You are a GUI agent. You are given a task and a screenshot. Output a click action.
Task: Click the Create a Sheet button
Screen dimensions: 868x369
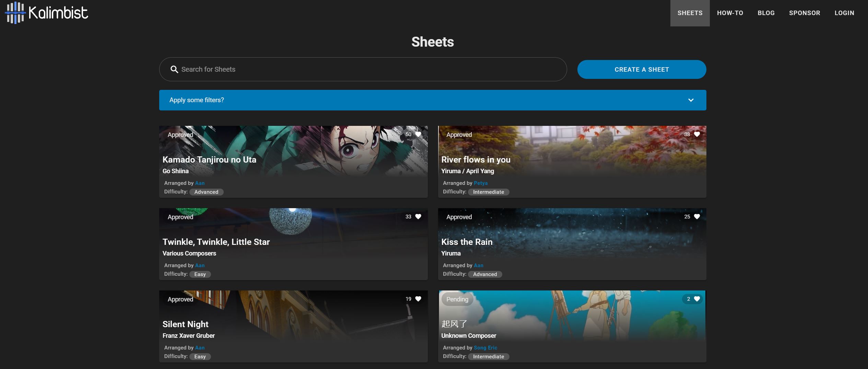coord(642,70)
